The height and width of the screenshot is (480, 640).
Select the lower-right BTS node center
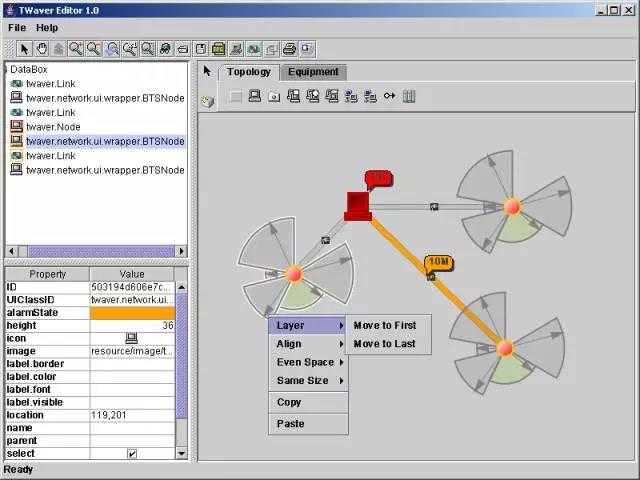(505, 348)
